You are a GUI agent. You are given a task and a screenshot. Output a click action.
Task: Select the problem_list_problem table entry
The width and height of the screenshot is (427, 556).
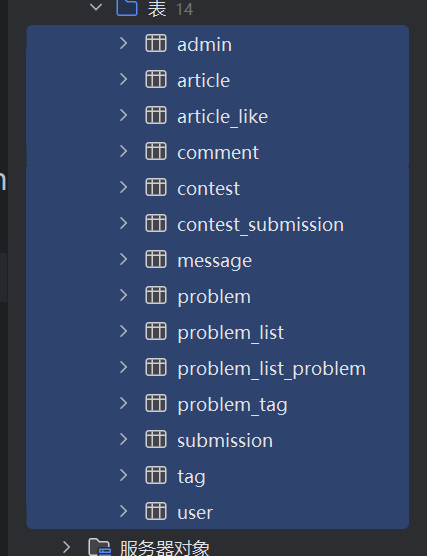(x=218, y=367)
